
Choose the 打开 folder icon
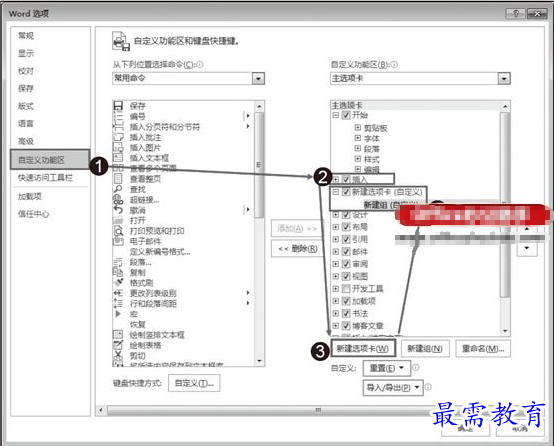118,220
